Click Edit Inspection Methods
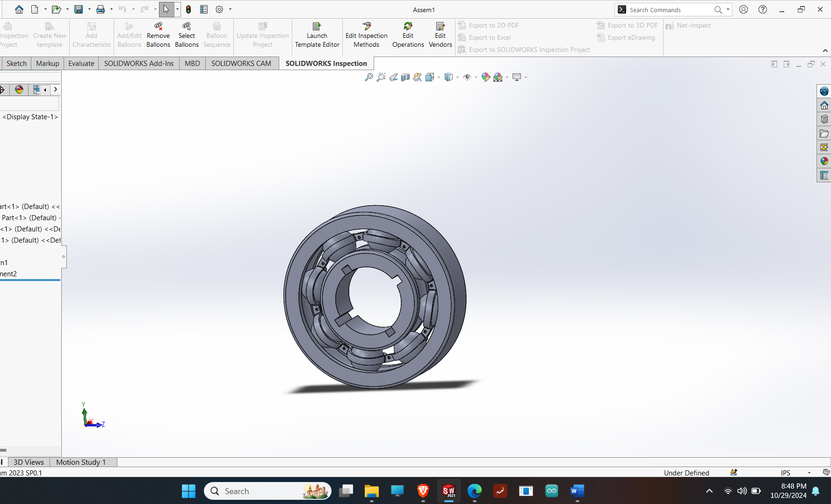The width and height of the screenshot is (831, 504). (x=367, y=35)
